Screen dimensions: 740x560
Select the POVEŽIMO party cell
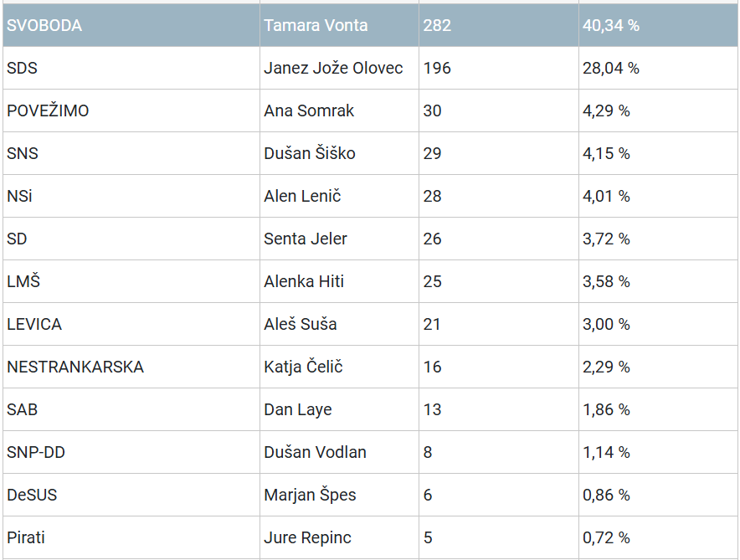tap(48, 110)
